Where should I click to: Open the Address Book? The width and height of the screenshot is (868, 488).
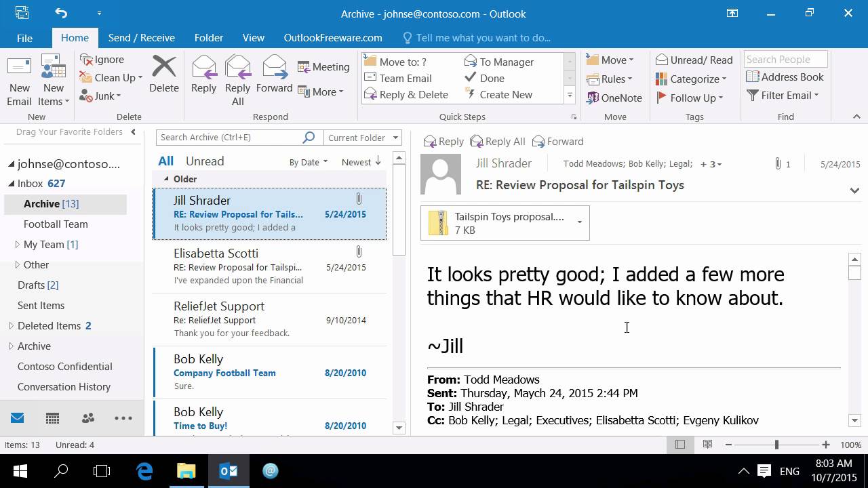click(x=785, y=77)
